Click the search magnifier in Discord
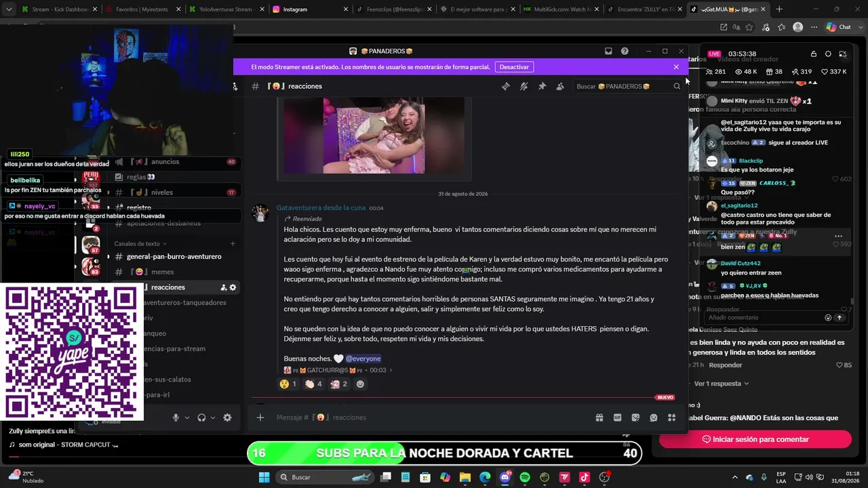 [676, 86]
